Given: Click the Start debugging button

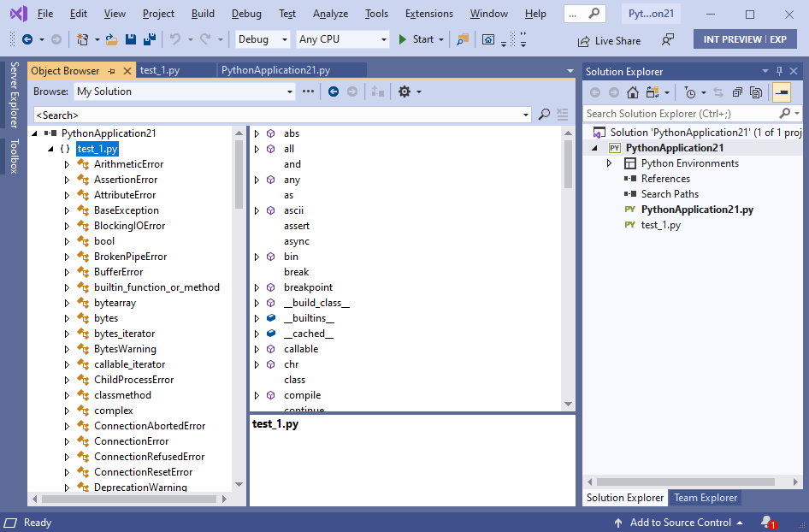Looking at the screenshot, I should 416,39.
